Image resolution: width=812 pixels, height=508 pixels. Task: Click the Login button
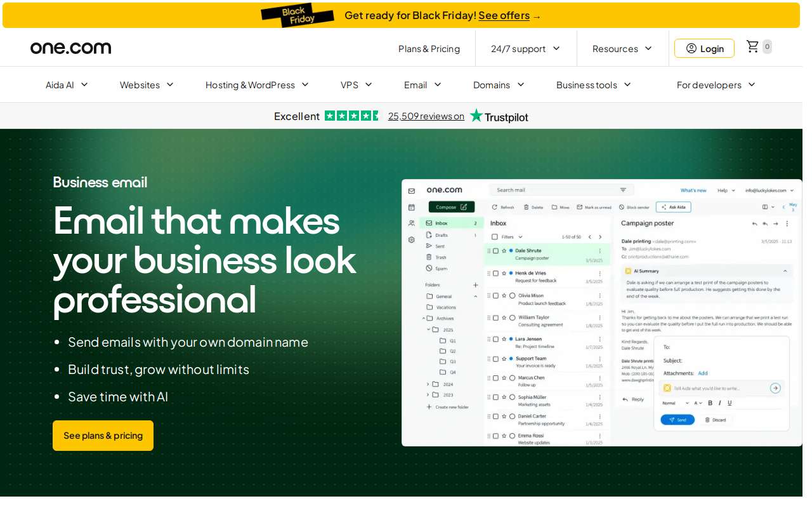[704, 48]
